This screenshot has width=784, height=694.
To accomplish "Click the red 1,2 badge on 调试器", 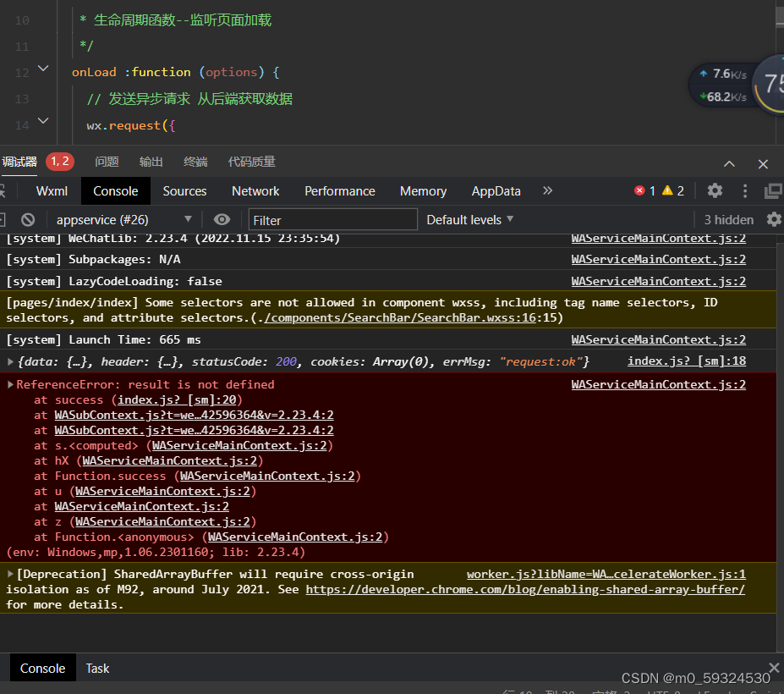I will (x=59, y=161).
